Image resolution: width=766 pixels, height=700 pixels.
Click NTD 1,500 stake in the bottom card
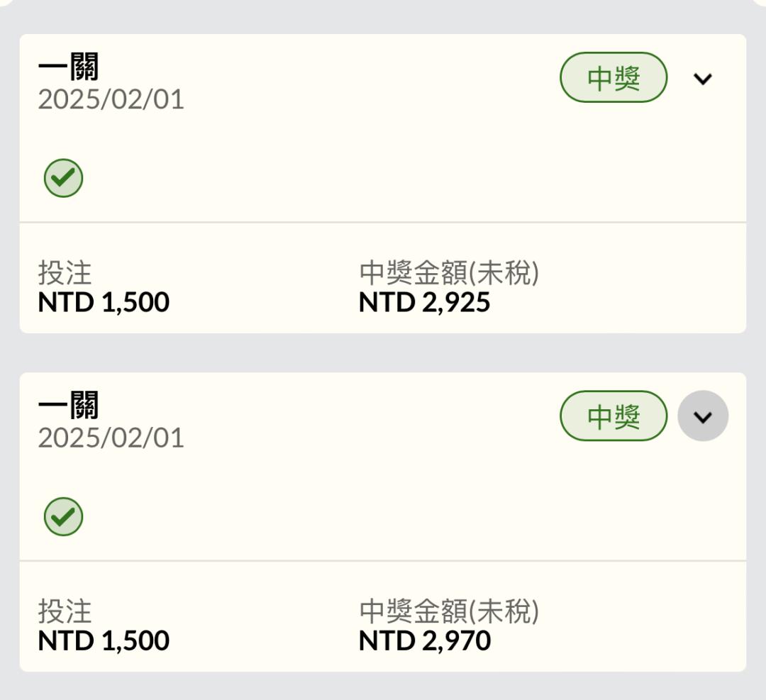104,640
